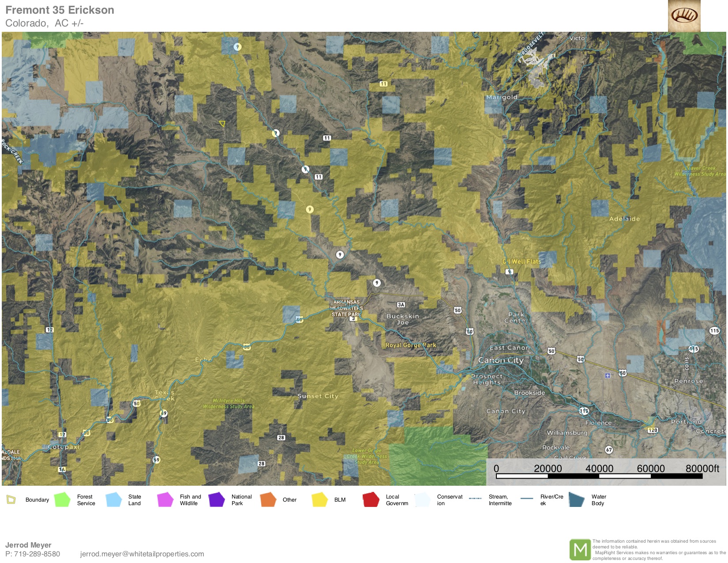Click the 40000 mark on scale bar
728x563 pixels.
(x=599, y=469)
